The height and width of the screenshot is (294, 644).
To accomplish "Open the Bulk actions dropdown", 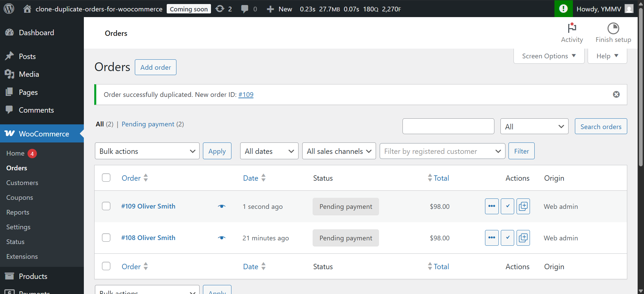I will click(147, 151).
